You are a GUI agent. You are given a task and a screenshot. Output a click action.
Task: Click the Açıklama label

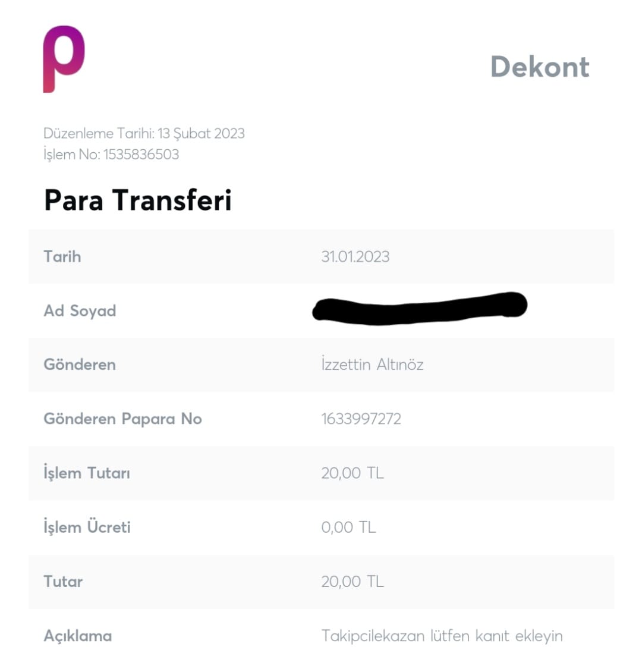78,636
